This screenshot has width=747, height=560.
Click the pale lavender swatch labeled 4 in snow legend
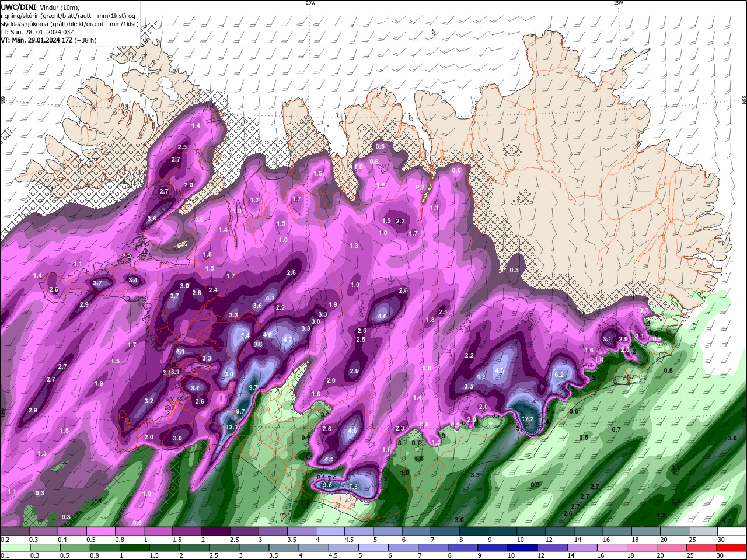pyautogui.click(x=330, y=531)
